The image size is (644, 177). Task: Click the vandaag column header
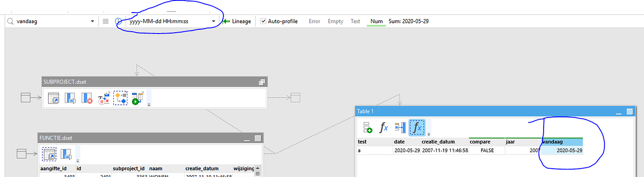(x=562, y=142)
